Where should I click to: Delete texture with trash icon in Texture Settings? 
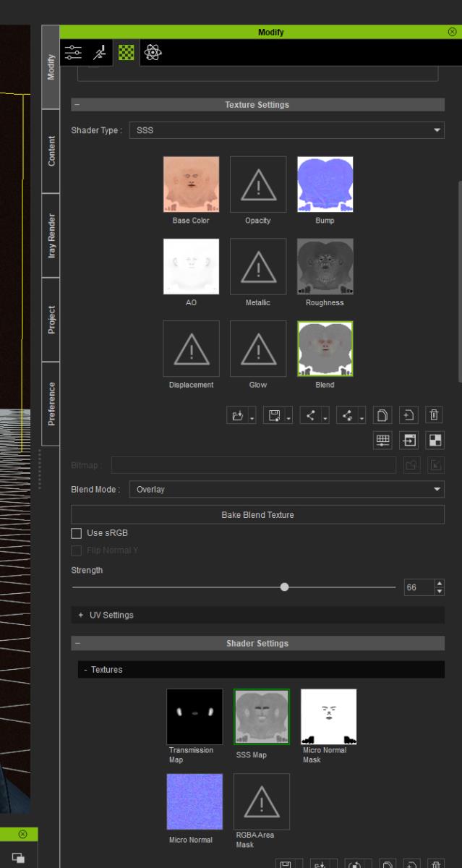pyautogui.click(x=434, y=415)
